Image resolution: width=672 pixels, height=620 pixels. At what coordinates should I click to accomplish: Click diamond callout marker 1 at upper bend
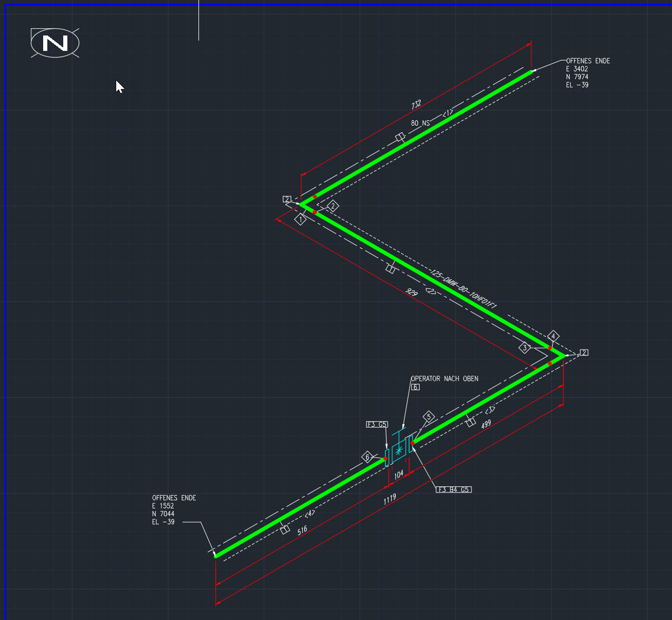pos(300,218)
